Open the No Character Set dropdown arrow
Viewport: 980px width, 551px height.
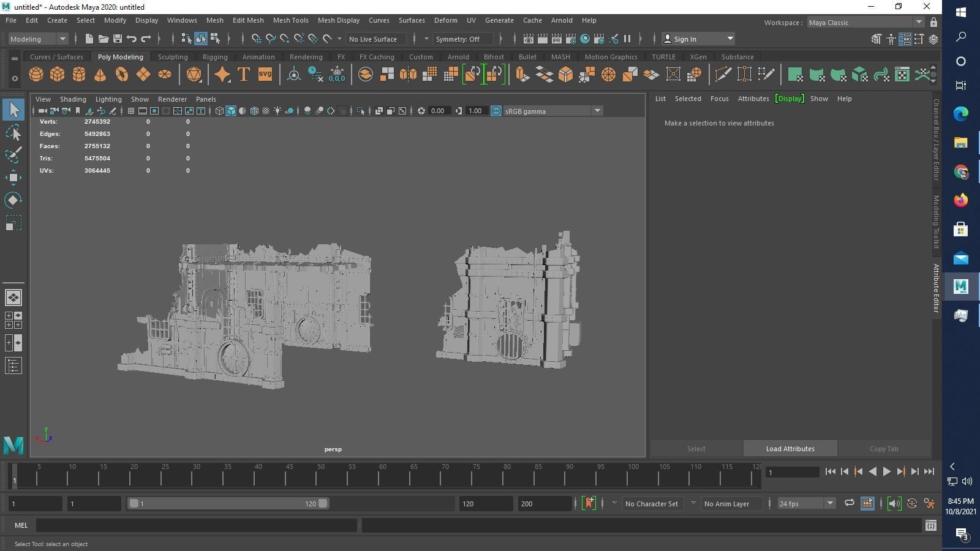click(x=614, y=503)
